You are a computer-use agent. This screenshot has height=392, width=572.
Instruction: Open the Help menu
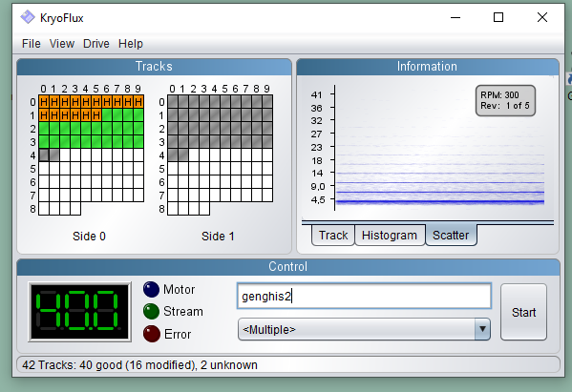(x=131, y=44)
